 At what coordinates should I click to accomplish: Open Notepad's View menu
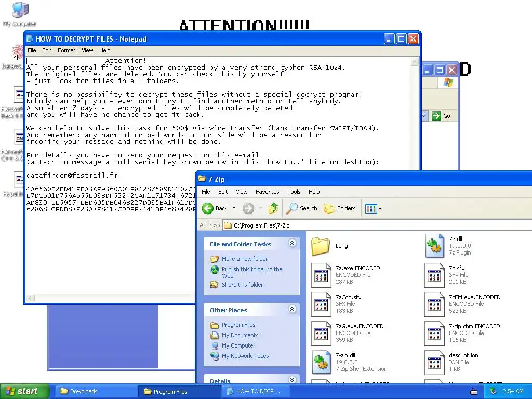[x=87, y=50]
